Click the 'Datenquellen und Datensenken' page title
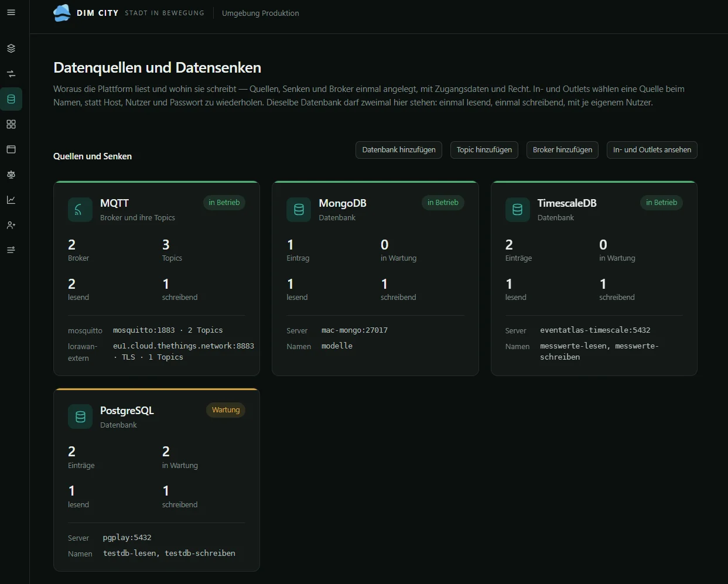 click(x=157, y=67)
